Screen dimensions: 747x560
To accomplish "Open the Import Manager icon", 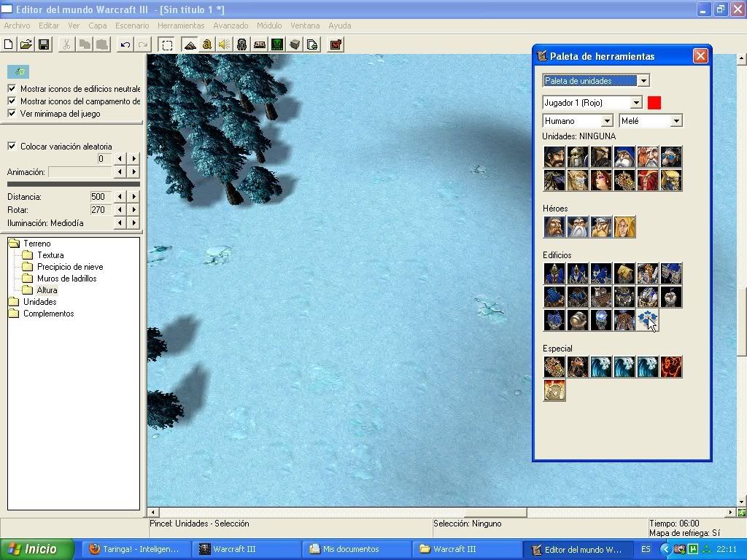I will click(312, 44).
